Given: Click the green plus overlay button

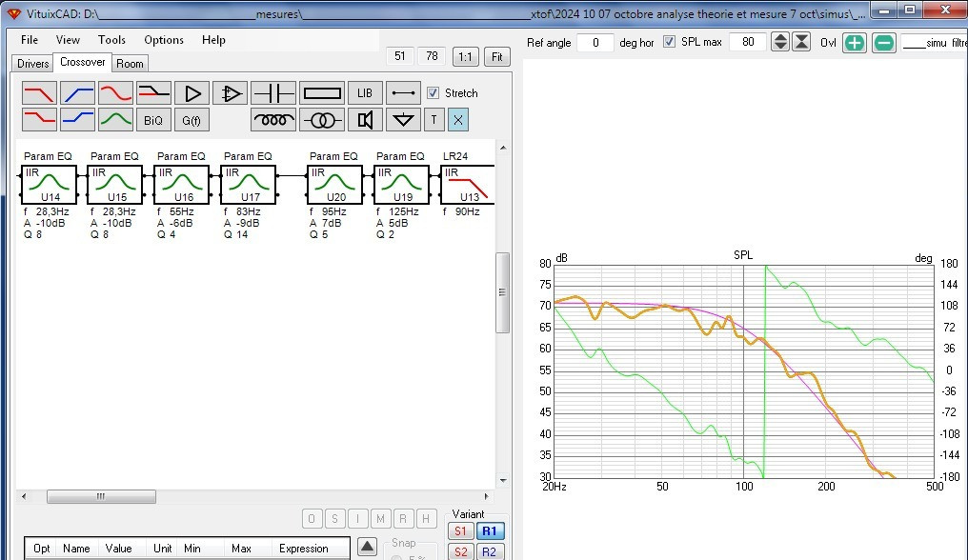Looking at the screenshot, I should click(x=855, y=43).
